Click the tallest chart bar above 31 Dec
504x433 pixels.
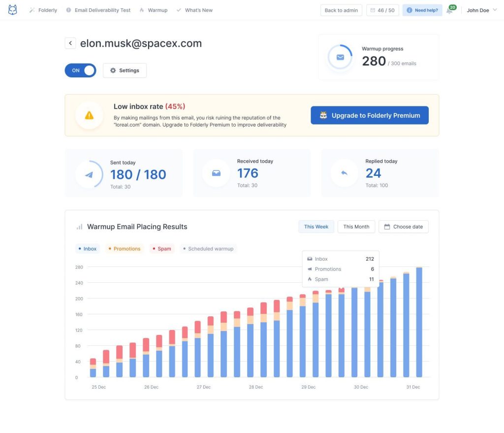(419, 322)
